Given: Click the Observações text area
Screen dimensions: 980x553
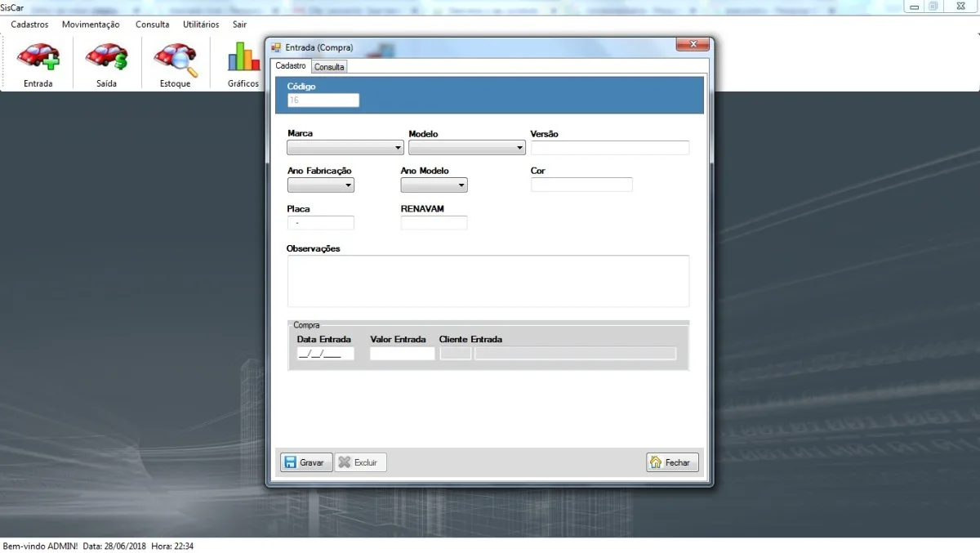Looking at the screenshot, I should click(488, 281).
